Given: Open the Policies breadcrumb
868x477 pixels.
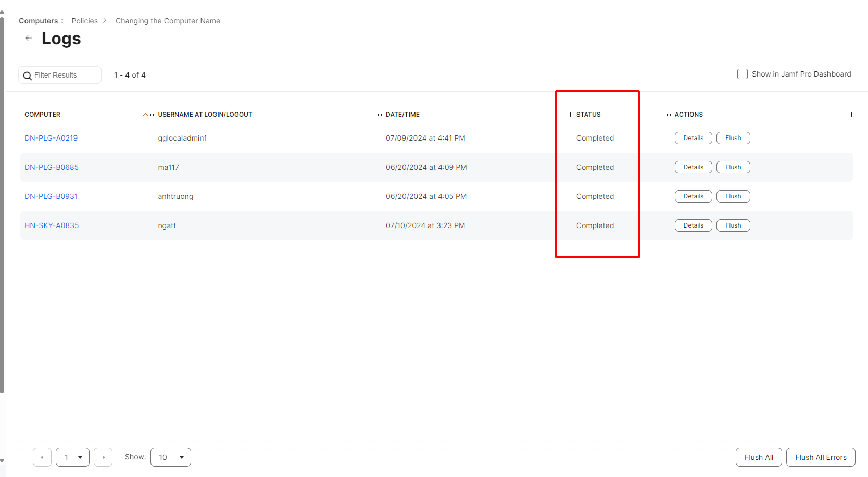Looking at the screenshot, I should click(x=84, y=21).
